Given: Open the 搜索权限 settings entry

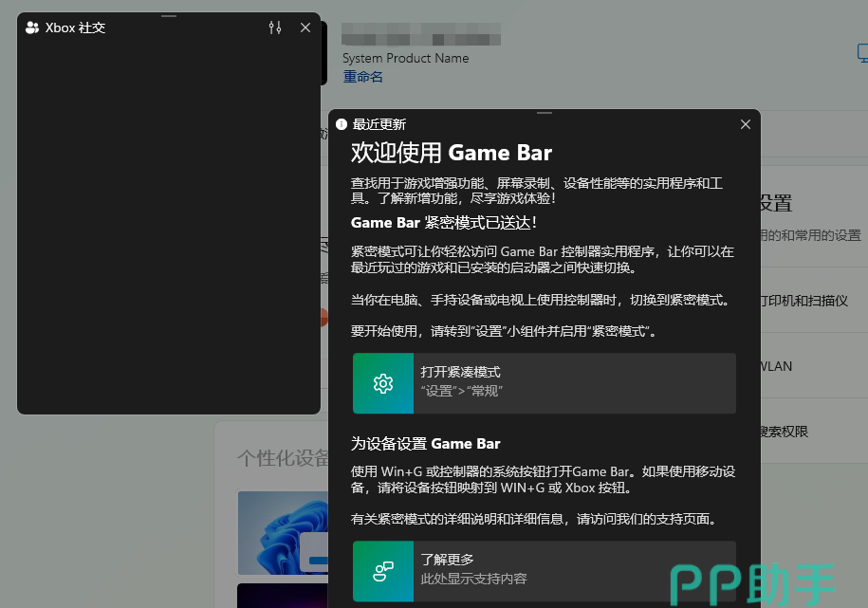Looking at the screenshot, I should tap(784, 432).
